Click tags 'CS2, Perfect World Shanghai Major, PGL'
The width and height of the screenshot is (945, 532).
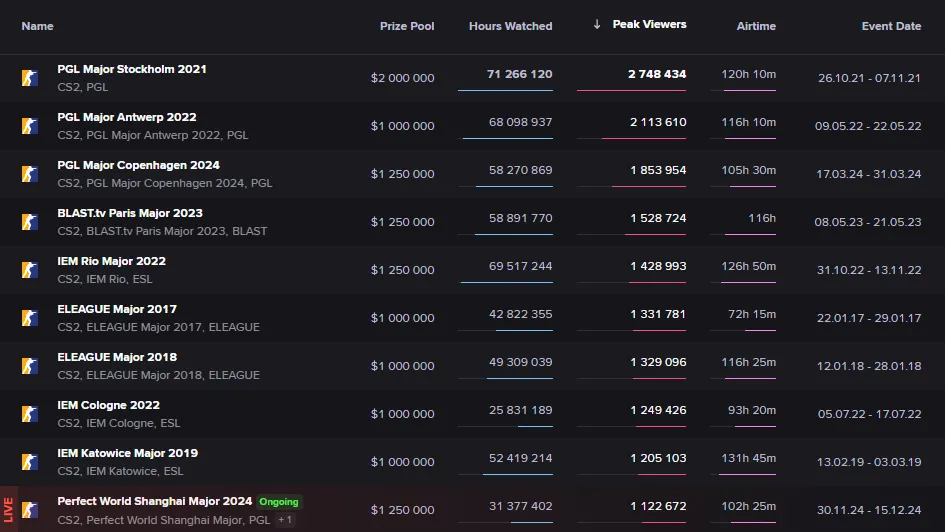pos(164,519)
